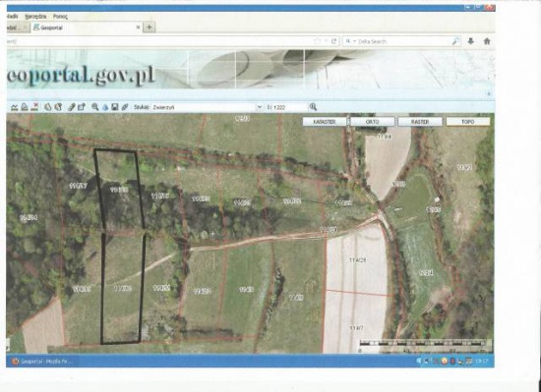
Task: Switch the map to TOPO view
Action: pyautogui.click(x=468, y=122)
